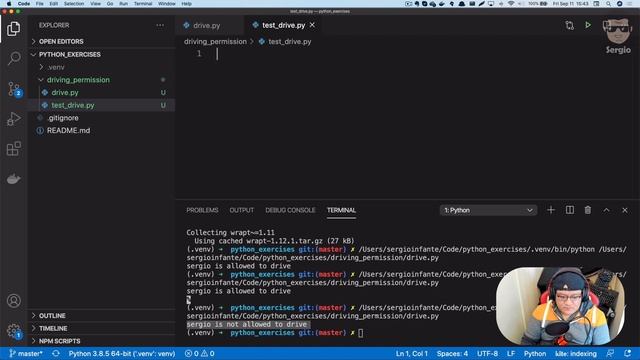Open the File menu in menu bar
Viewport: 640px width, 360px height.
pyautogui.click(x=39, y=4)
